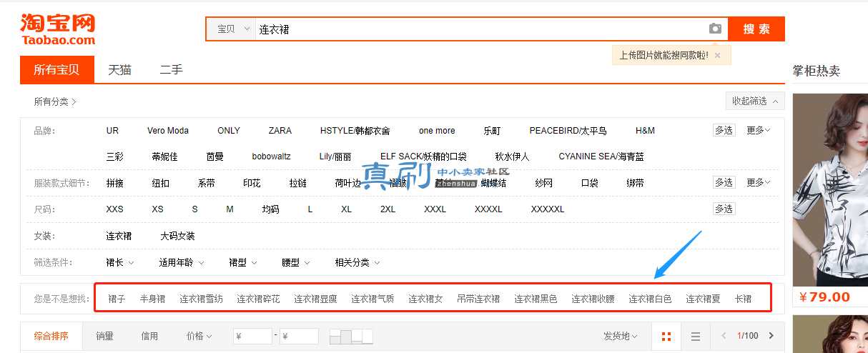This screenshot has height=353, width=868.
Task: Select brand CYANINE SEA/海青蓝
Action: coord(601,156)
